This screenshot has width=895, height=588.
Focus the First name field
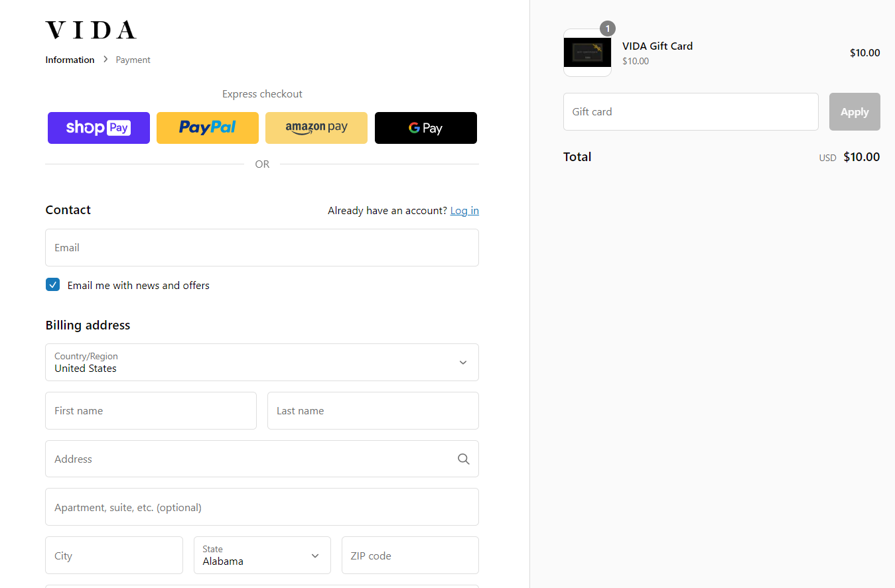pyautogui.click(x=151, y=410)
